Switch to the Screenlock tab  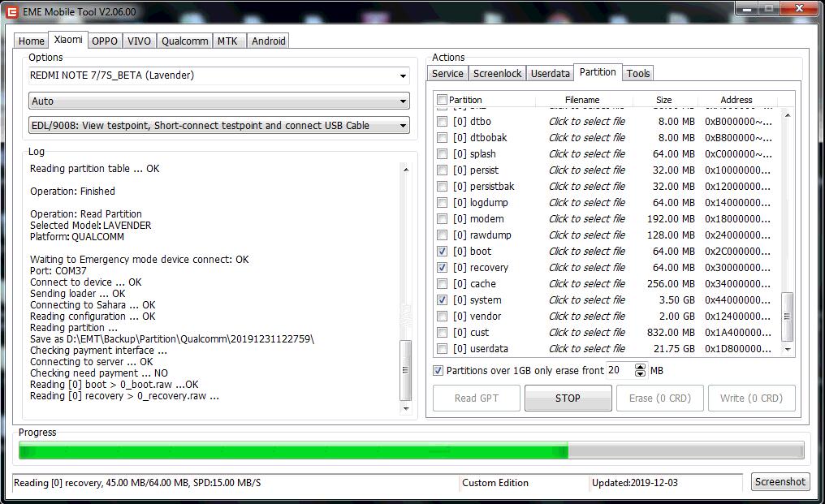pos(497,74)
